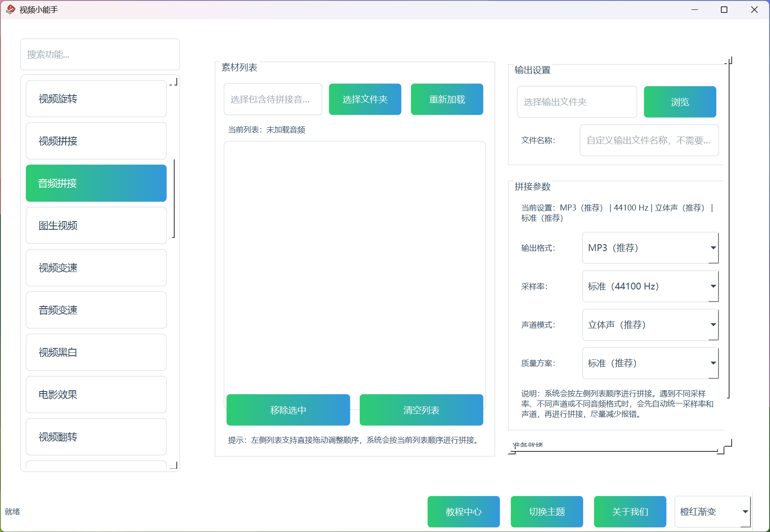Open the 图生视频 function
The width and height of the screenshot is (770, 532).
coord(96,225)
